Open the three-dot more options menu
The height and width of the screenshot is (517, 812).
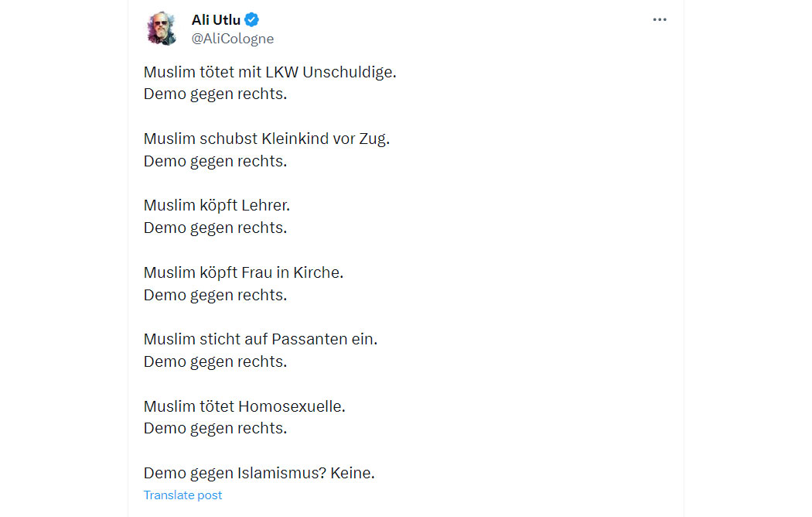(x=659, y=19)
